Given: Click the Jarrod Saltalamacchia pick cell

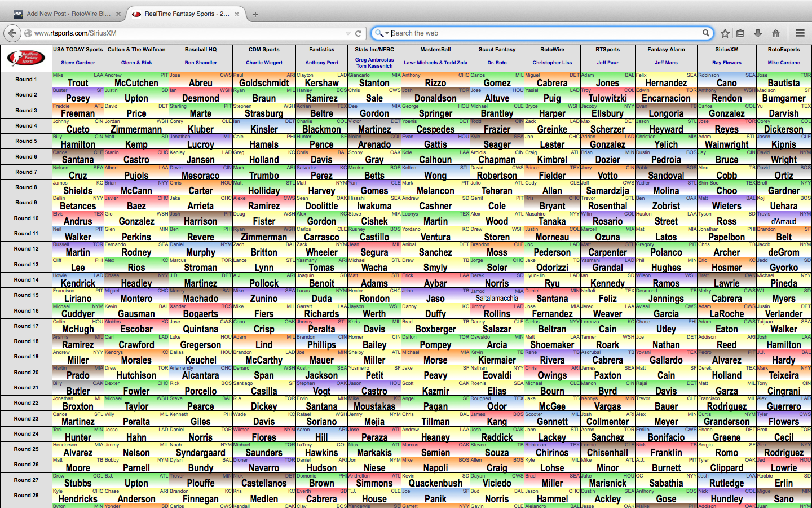Looking at the screenshot, I should (497, 295).
